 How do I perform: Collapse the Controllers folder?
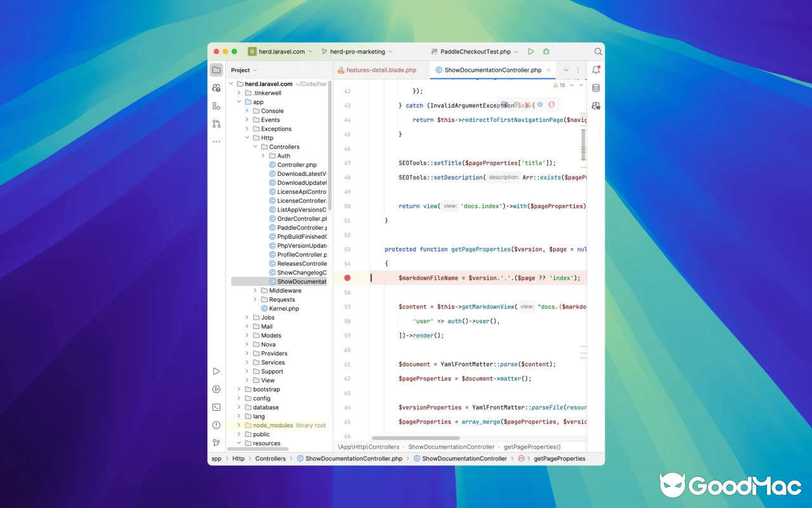pos(255,147)
